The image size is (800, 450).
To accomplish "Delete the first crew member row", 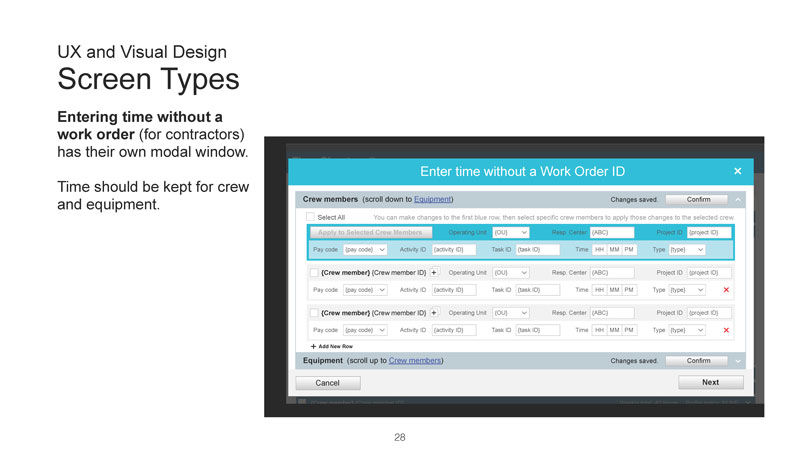I will point(726,290).
